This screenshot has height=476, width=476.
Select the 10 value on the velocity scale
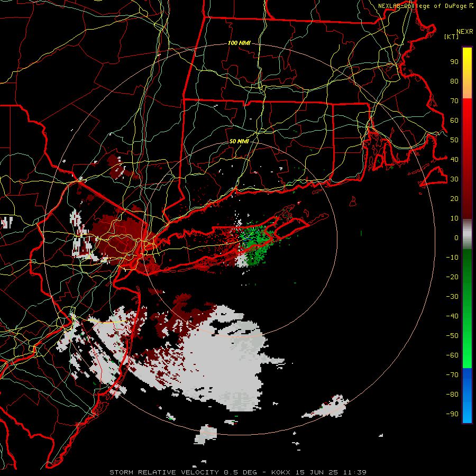point(454,218)
